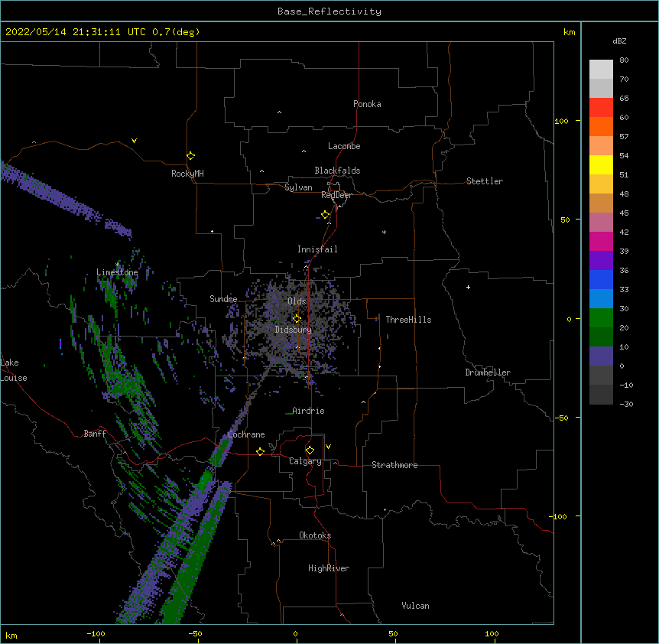Click the Blackfalds city label
Image resolution: width=659 pixels, height=644 pixels.
point(337,171)
